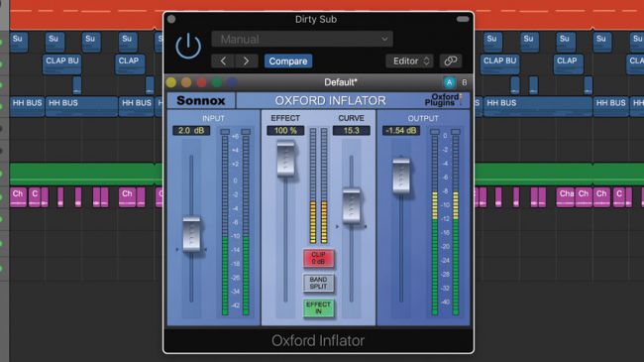Open the Editor view dropdown
The image size is (644, 362).
point(409,60)
